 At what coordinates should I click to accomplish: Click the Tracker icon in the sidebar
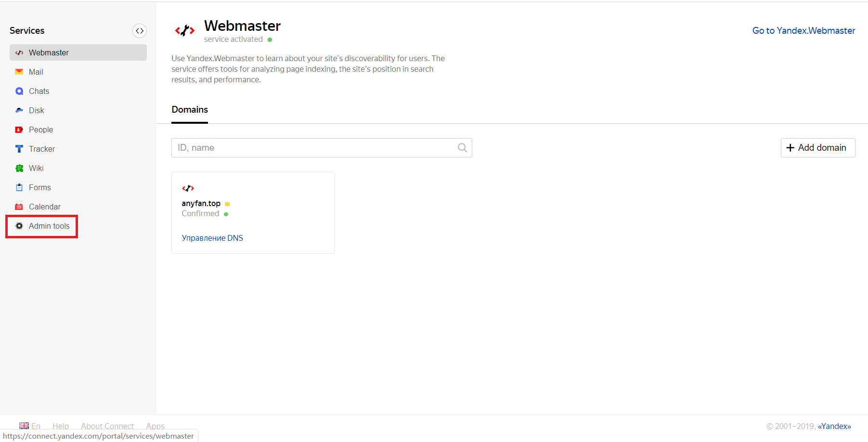19,149
